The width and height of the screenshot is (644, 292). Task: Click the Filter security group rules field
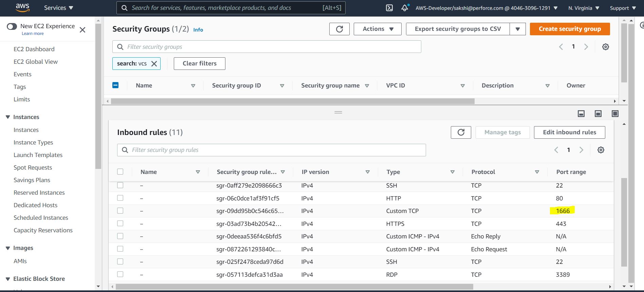click(x=272, y=150)
